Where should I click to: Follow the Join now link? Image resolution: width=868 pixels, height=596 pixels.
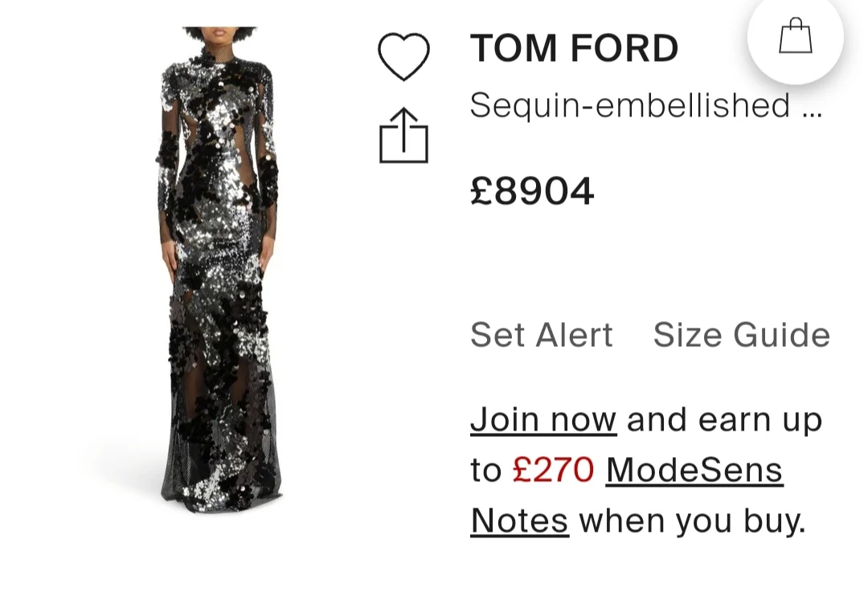click(x=542, y=419)
